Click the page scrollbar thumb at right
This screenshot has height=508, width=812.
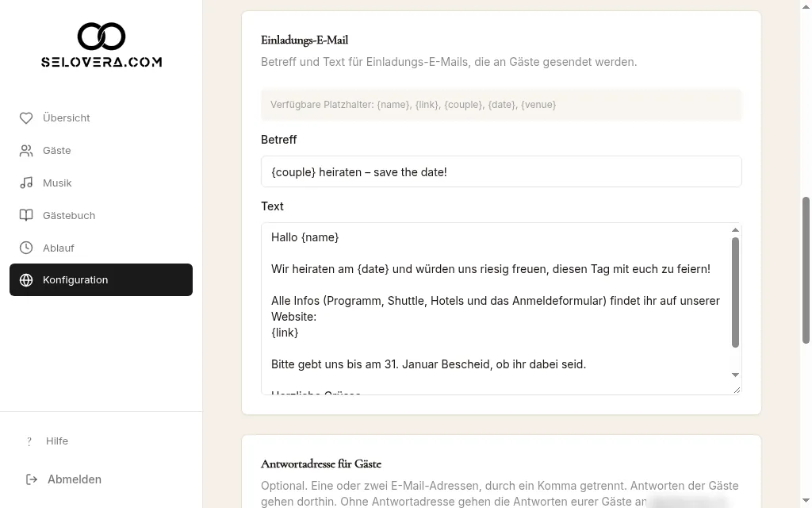click(x=806, y=270)
